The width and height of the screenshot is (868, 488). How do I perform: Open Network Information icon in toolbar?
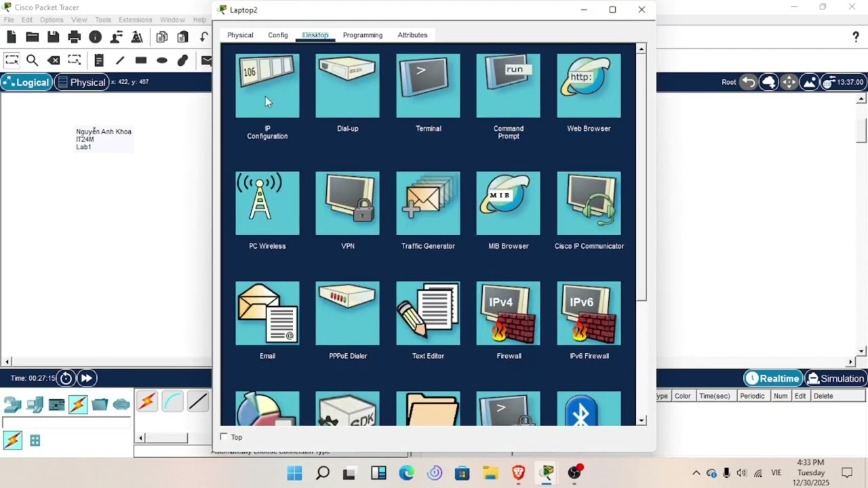pos(95,37)
